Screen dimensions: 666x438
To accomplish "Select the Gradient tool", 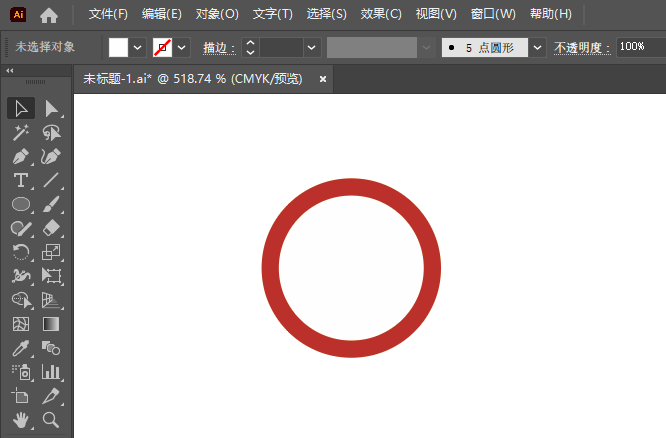I will (51, 324).
